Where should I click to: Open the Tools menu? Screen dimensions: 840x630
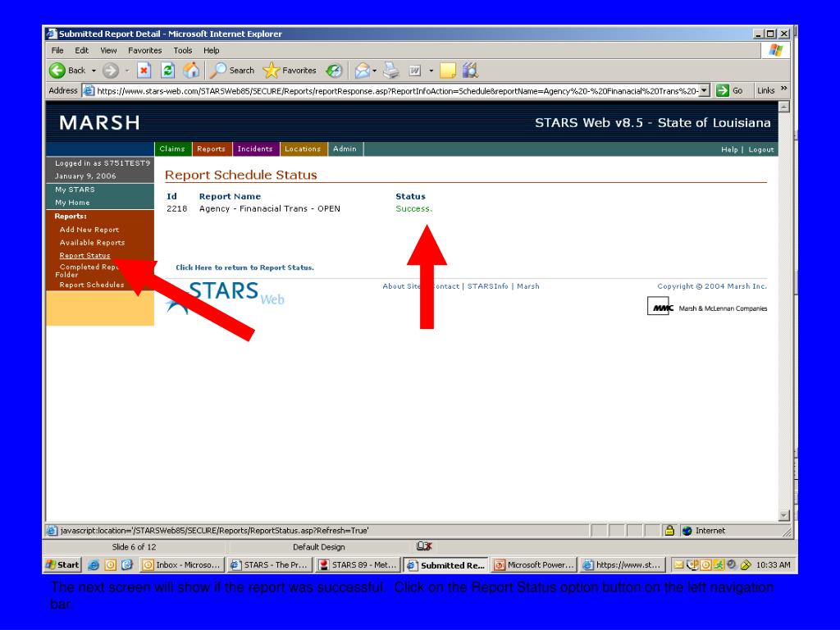[183, 50]
